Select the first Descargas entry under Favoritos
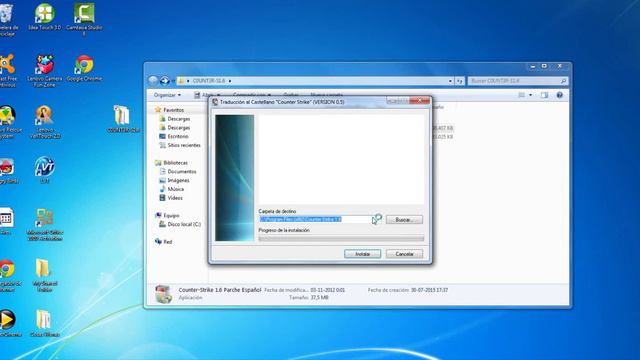The width and height of the screenshot is (640, 360). click(179, 119)
